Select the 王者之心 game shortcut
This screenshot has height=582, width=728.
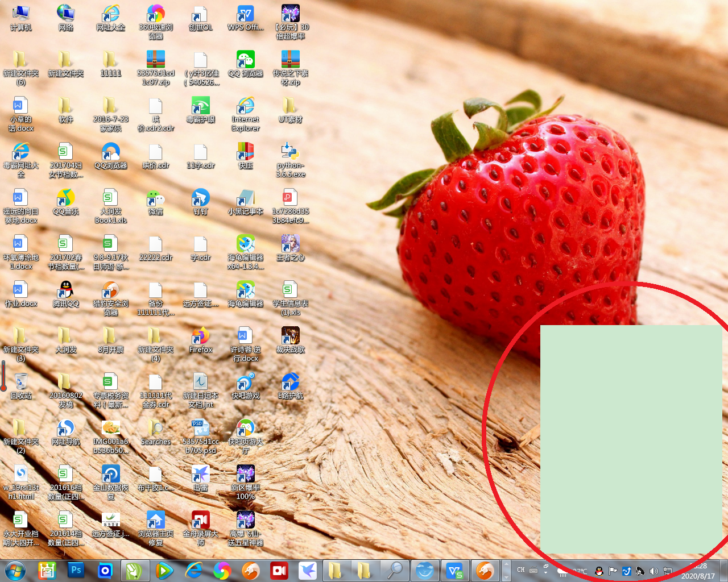291,248
